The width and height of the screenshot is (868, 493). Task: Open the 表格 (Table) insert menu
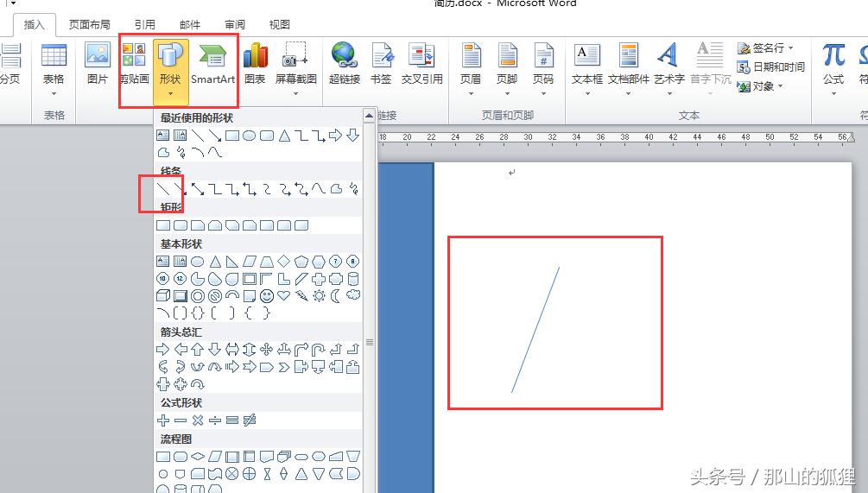54,69
